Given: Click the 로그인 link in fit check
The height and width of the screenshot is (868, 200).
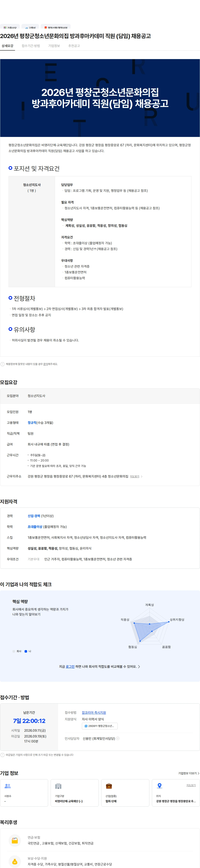Looking at the screenshot, I should tap(70, 667).
